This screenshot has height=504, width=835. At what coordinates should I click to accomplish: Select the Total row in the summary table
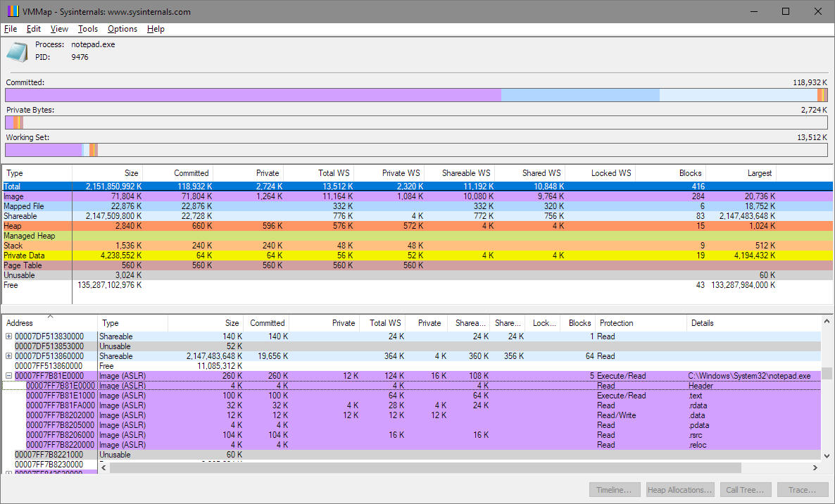(417, 187)
